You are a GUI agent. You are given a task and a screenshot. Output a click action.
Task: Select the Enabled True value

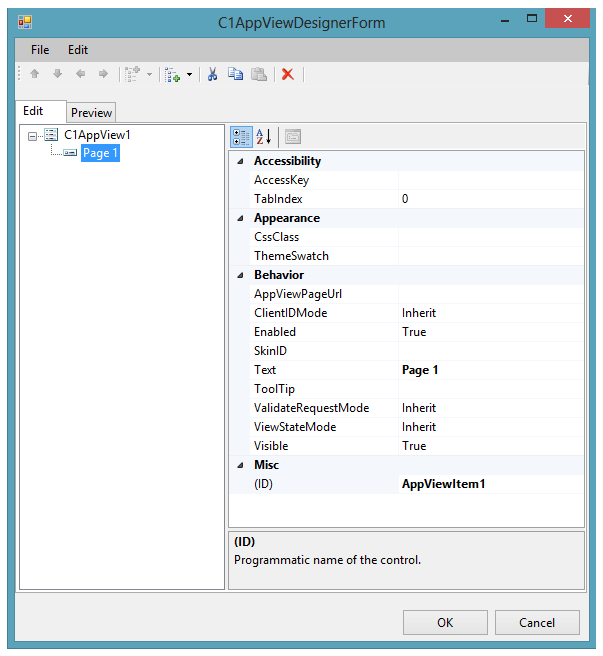point(491,332)
